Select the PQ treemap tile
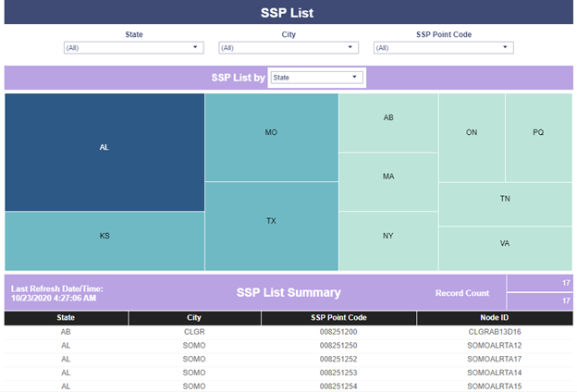This screenshot has height=392, width=577. 539,137
